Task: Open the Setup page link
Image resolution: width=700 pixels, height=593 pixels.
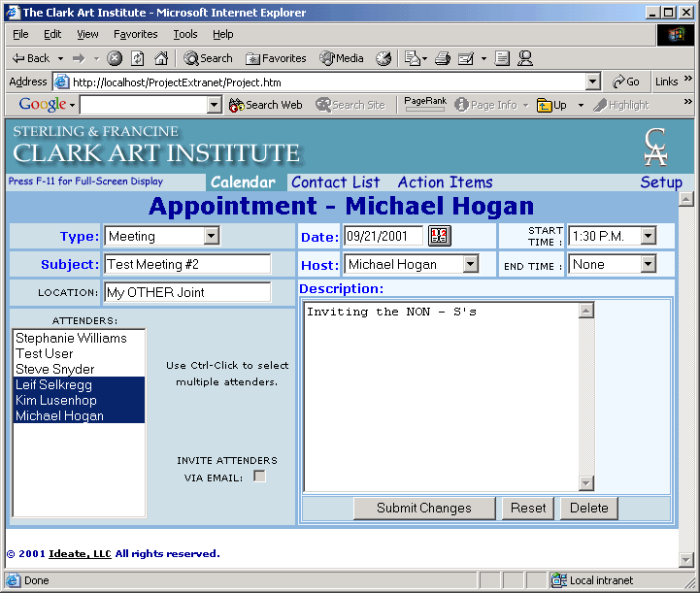Action: (661, 182)
